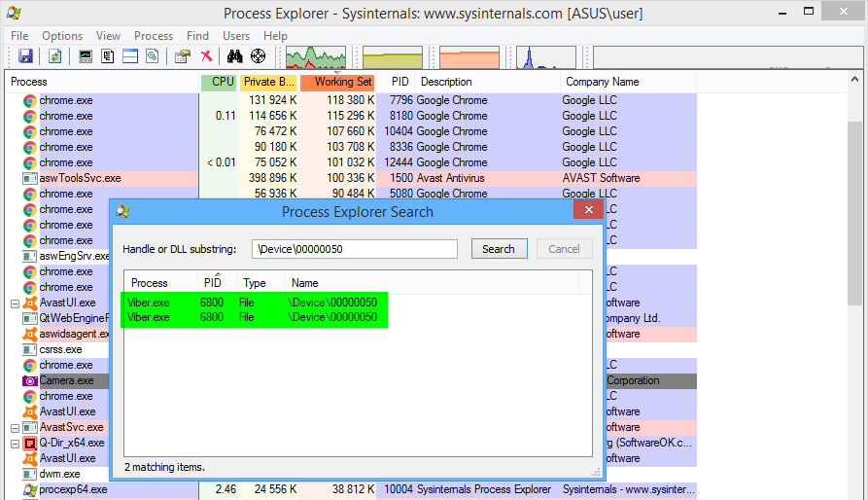Select the first Viber.exe search result
This screenshot has width=868, height=500.
pos(254,303)
